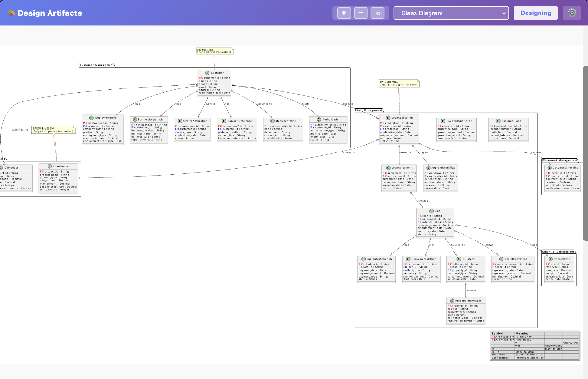Open the settings gear in header
Image resolution: width=588 pixels, height=379 pixels.
[572, 13]
